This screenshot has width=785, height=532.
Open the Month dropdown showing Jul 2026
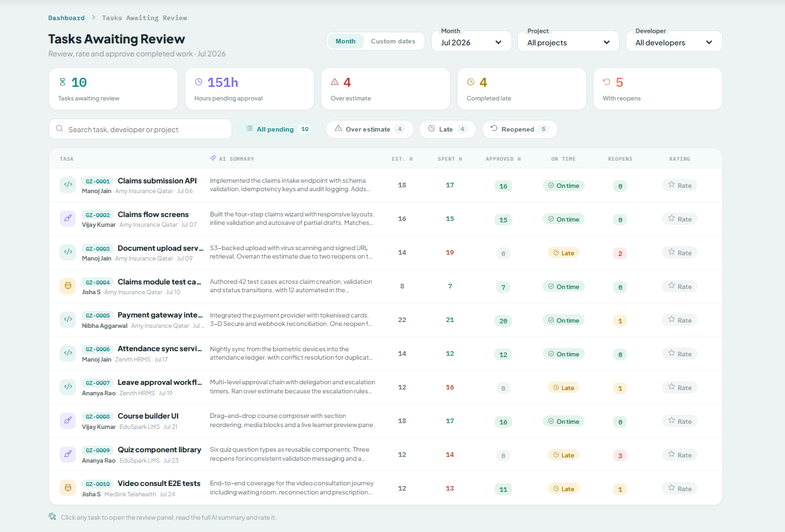(x=471, y=41)
